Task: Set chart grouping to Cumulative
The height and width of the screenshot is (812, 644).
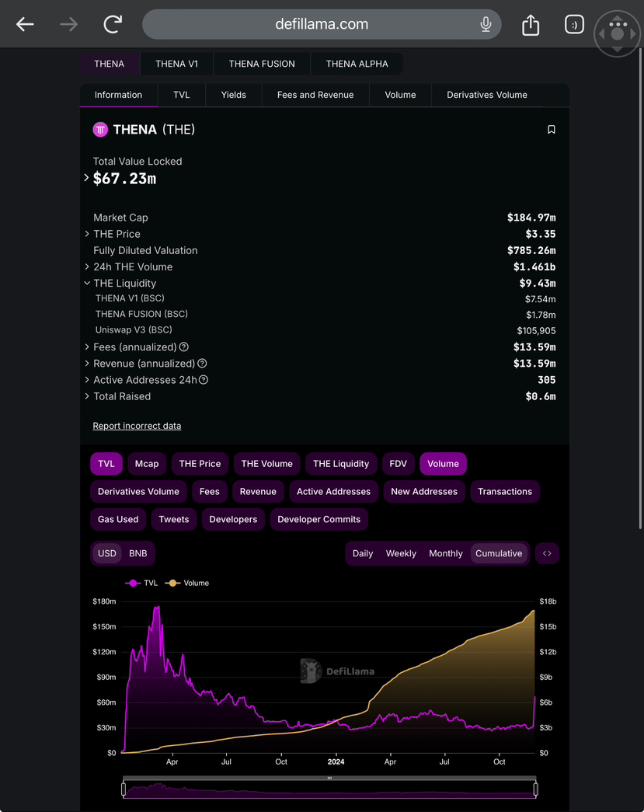Action: tap(499, 553)
